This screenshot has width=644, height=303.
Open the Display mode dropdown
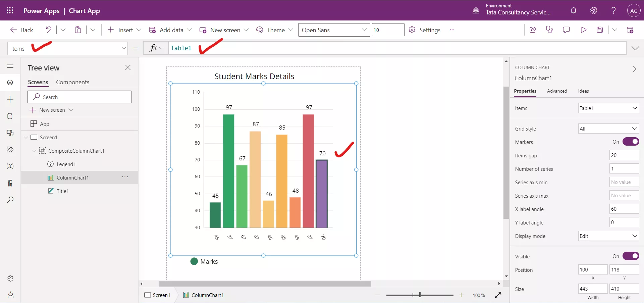608,236
